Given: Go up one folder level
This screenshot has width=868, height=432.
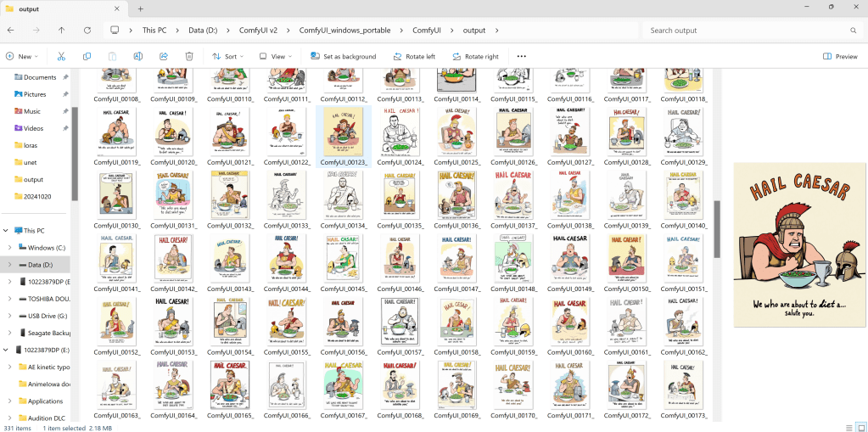Looking at the screenshot, I should [x=61, y=30].
